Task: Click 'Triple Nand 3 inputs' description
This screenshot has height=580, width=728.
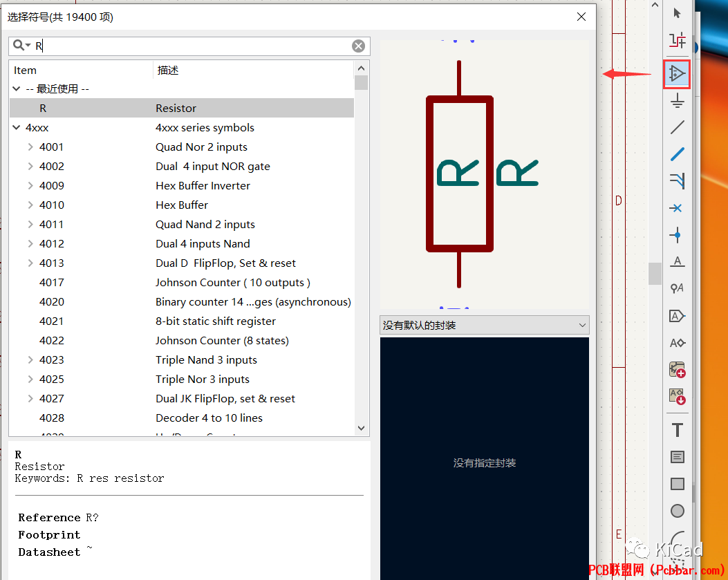Action: (206, 360)
